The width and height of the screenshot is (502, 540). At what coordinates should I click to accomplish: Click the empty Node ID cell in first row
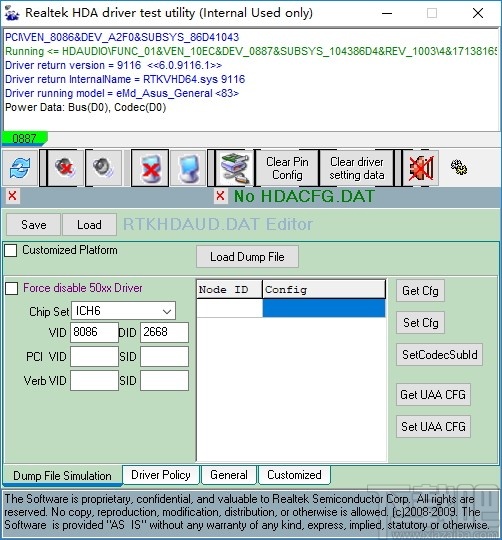(229, 308)
